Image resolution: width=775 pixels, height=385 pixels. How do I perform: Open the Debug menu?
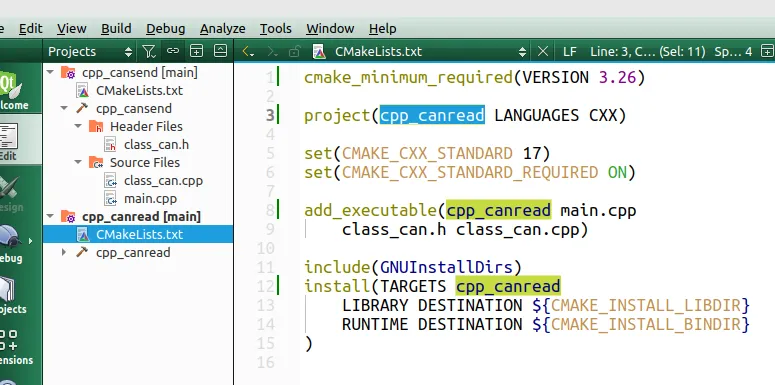click(166, 29)
